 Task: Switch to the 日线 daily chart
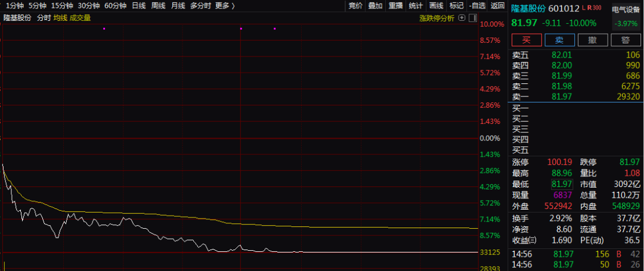pos(138,6)
